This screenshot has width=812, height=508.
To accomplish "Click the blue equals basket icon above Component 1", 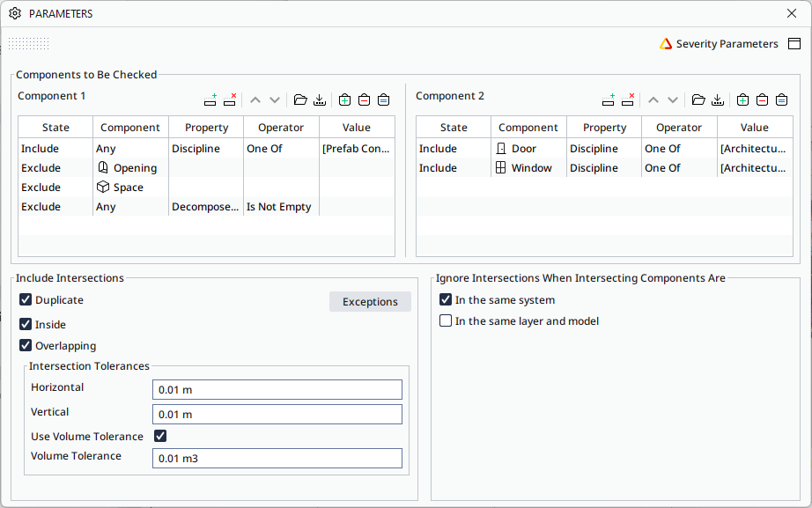I will [x=383, y=99].
